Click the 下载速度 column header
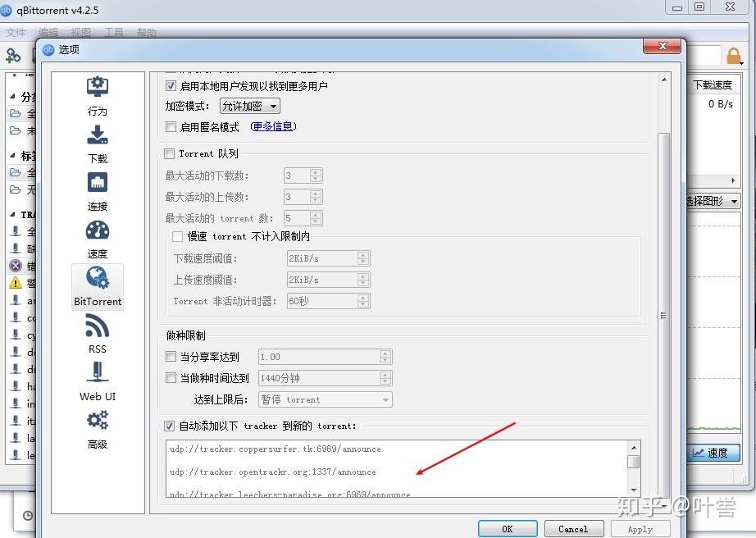 (x=713, y=84)
